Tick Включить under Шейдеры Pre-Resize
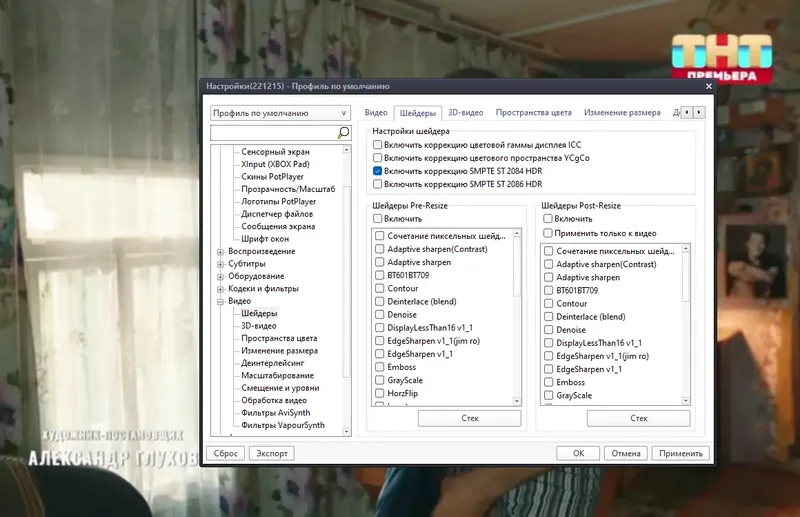 click(378, 219)
